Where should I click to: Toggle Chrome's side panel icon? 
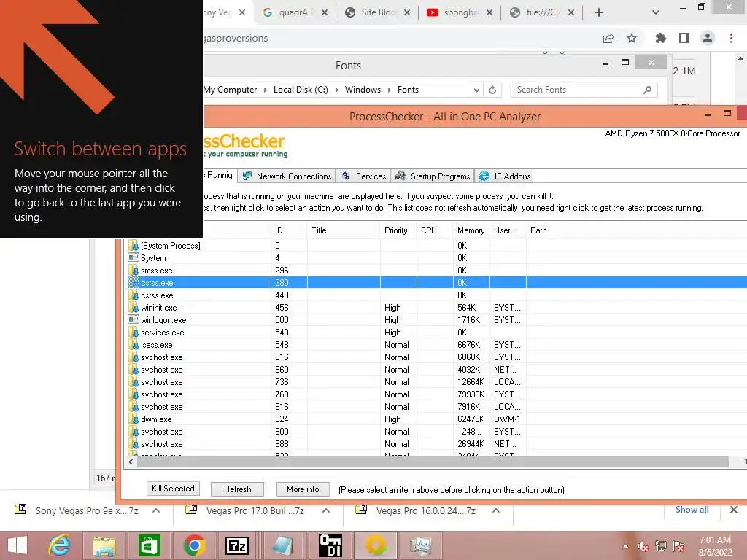(x=684, y=38)
